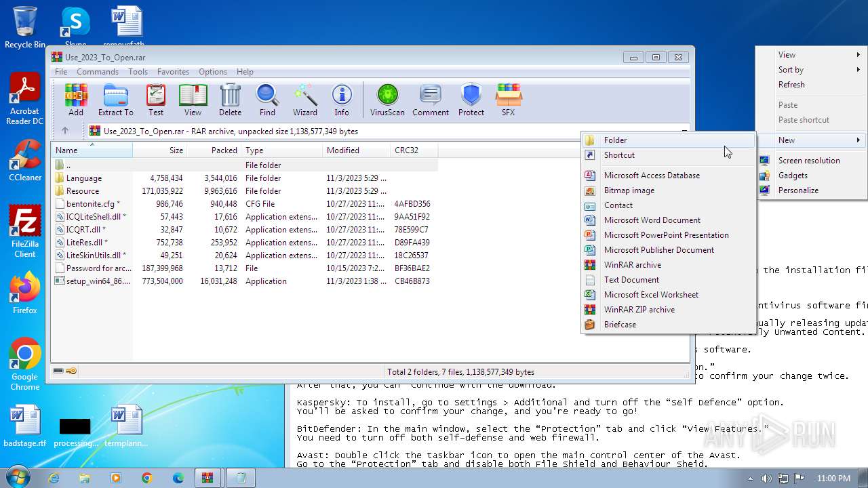The width and height of the screenshot is (868, 488).
Task: Click the Test archive icon
Action: click(156, 100)
